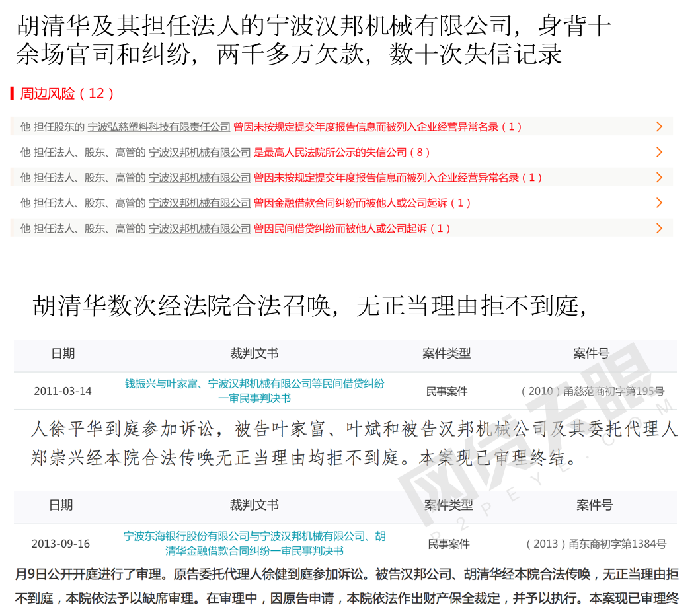
Task: Click the 案件号 header in second table
Action: pos(595,505)
